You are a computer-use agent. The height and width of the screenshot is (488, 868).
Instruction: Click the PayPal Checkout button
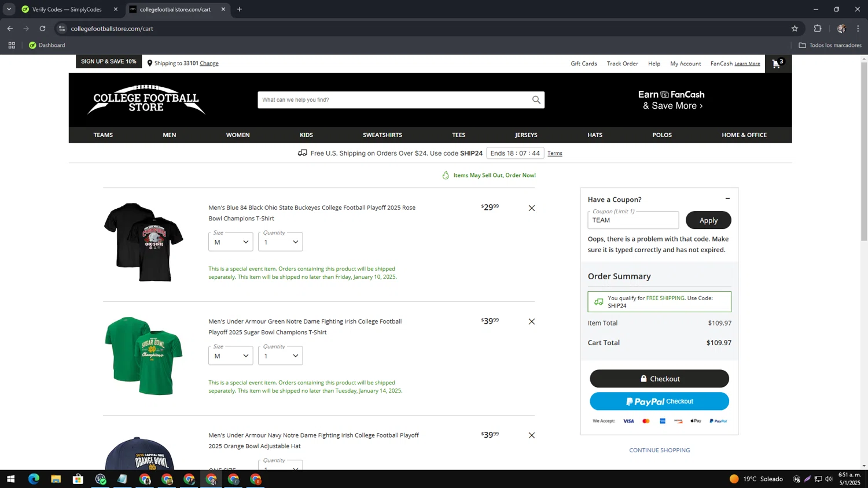(x=659, y=401)
